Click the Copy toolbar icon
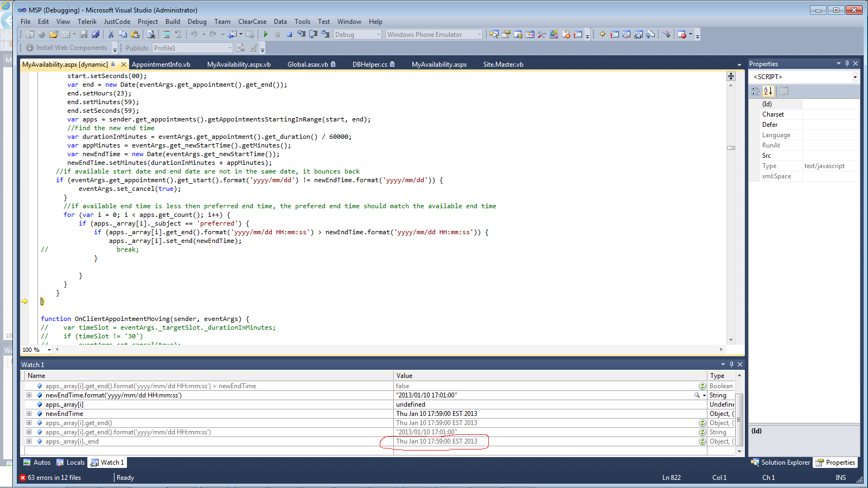 pyautogui.click(x=123, y=34)
